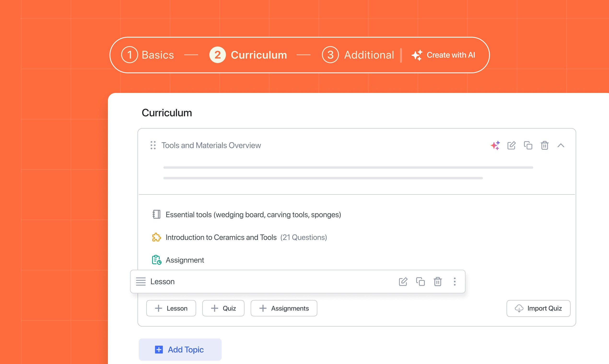This screenshot has width=609, height=364.
Task: Click the Add Topic button
Action: click(x=180, y=350)
